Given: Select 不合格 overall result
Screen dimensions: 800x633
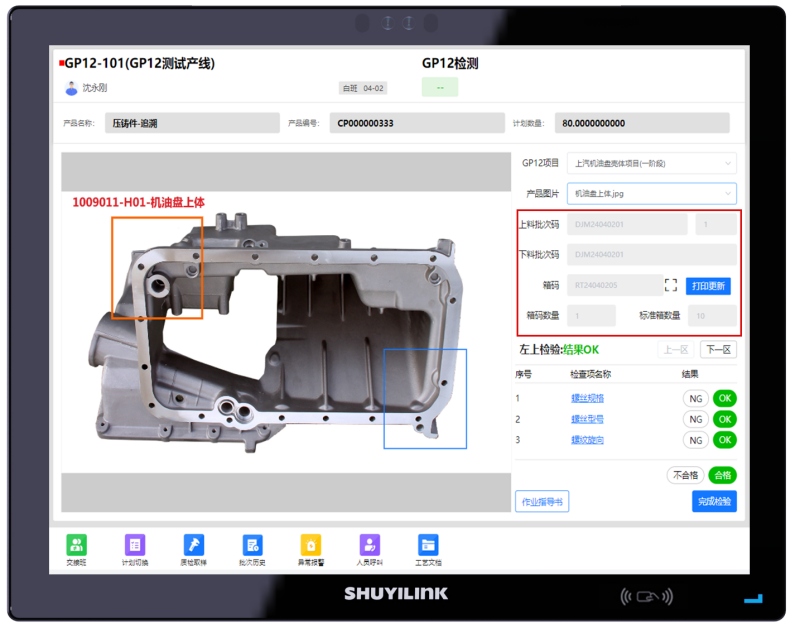Looking at the screenshot, I should click(x=685, y=475).
